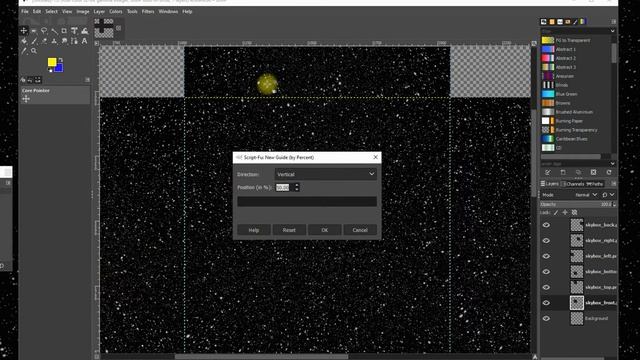Click the refresh gradients icon
Image resolution: width=640 pixels, height=360 pixels.
(x=609, y=172)
